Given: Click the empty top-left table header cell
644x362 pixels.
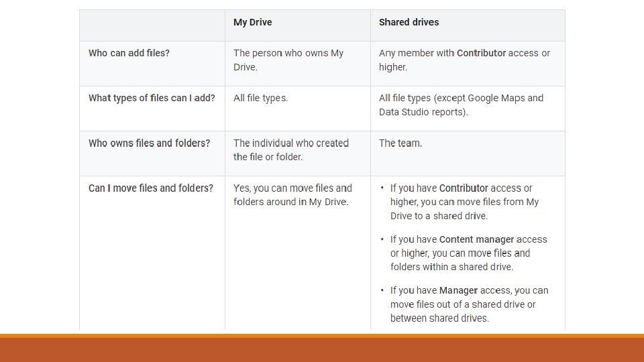Looking at the screenshot, I should (152, 25).
